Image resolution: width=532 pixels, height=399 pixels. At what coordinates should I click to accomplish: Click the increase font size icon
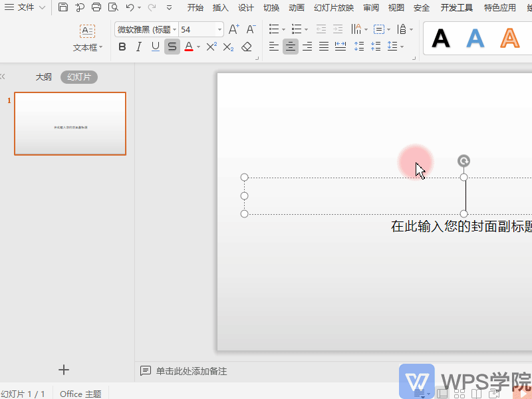[233, 30]
